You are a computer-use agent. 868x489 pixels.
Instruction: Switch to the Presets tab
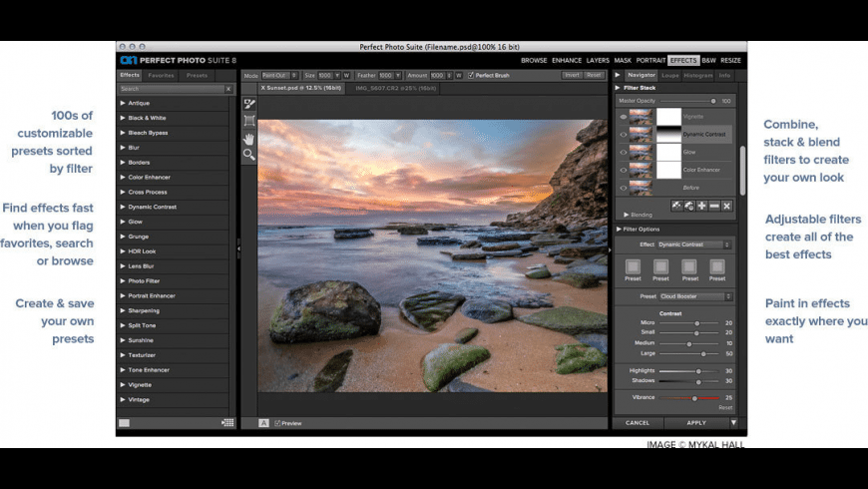click(x=197, y=75)
